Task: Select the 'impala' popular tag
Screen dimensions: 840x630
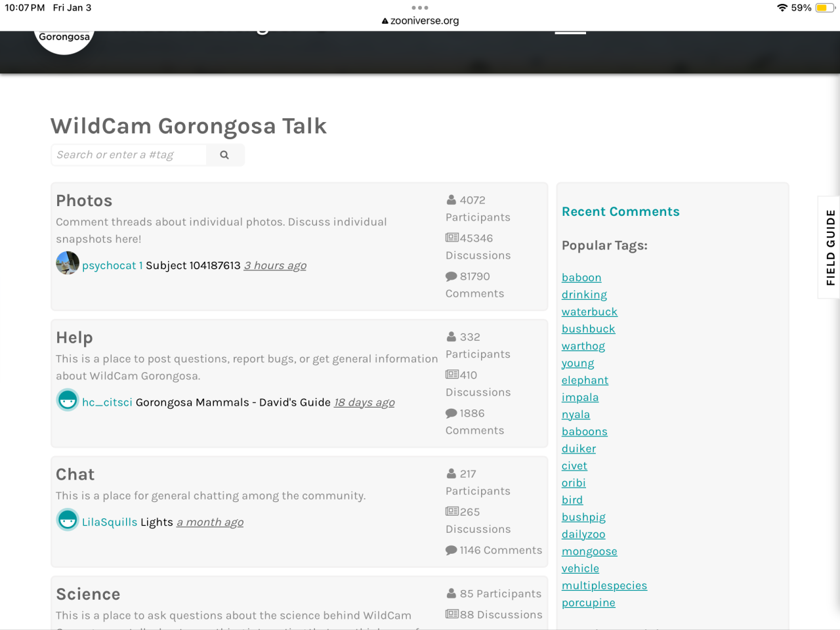Action: tap(580, 397)
